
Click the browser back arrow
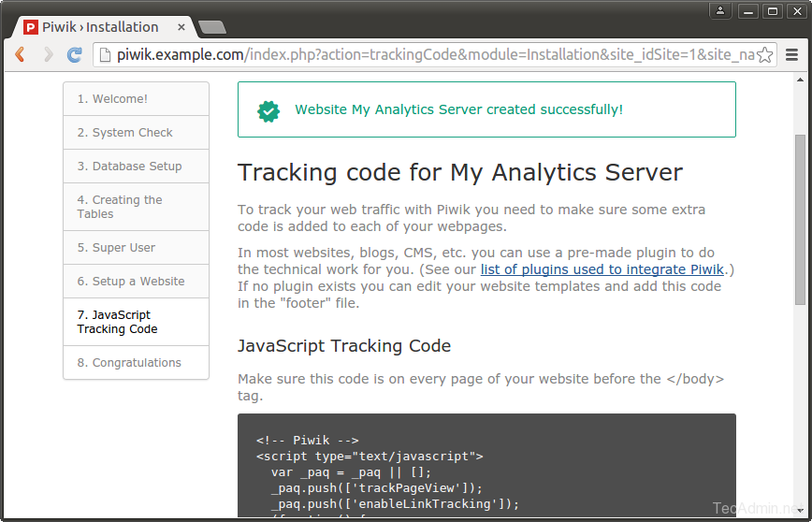20,54
